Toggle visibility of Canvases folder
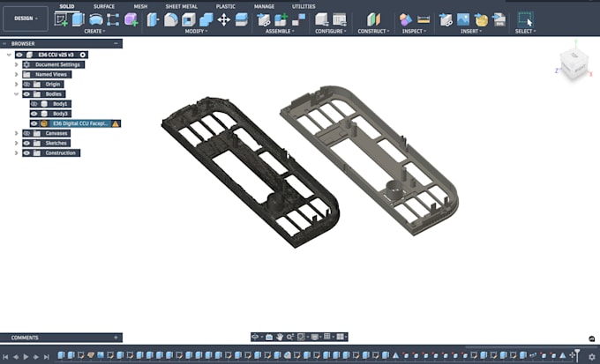Screen dimensions: 600x364 pos(26,133)
